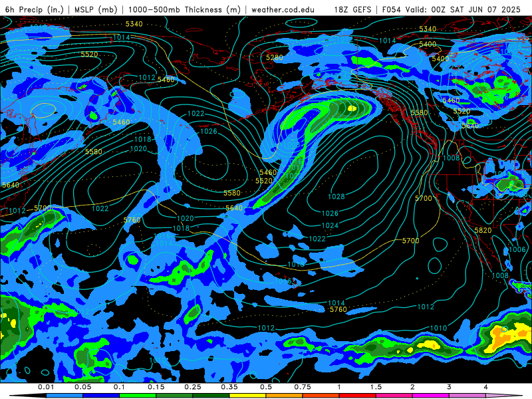Select the 1020 label above 1018
This screenshot has width=532, height=399.
[186, 219]
